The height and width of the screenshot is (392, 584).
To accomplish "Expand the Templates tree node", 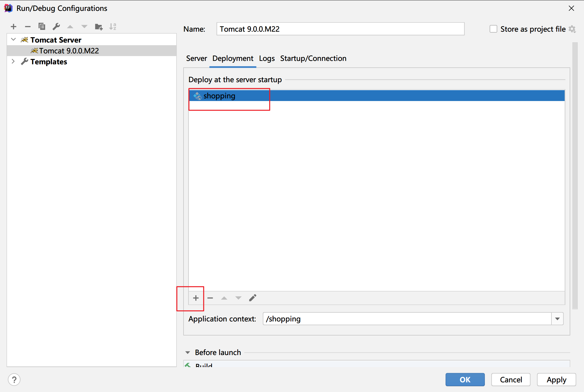I will pos(13,61).
